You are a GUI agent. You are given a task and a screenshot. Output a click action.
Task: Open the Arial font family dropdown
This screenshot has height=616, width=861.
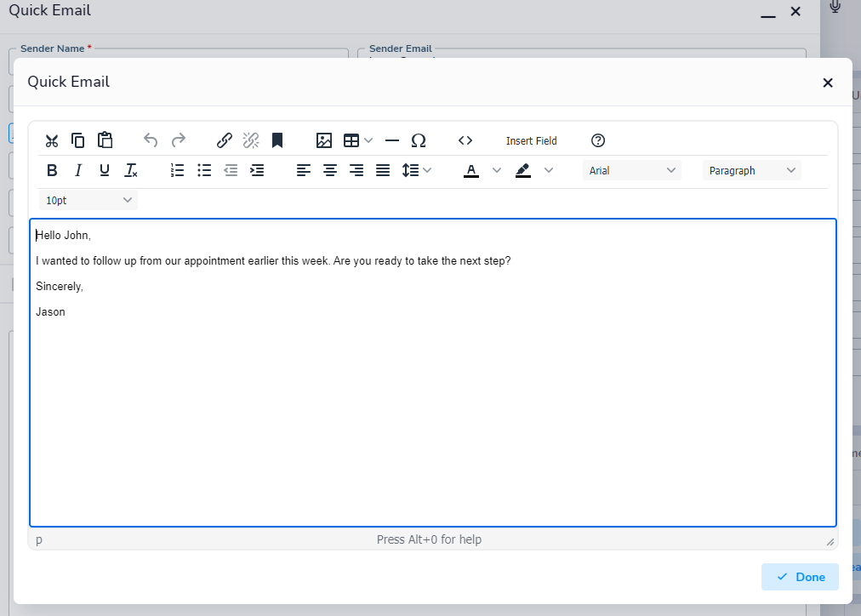(x=632, y=171)
